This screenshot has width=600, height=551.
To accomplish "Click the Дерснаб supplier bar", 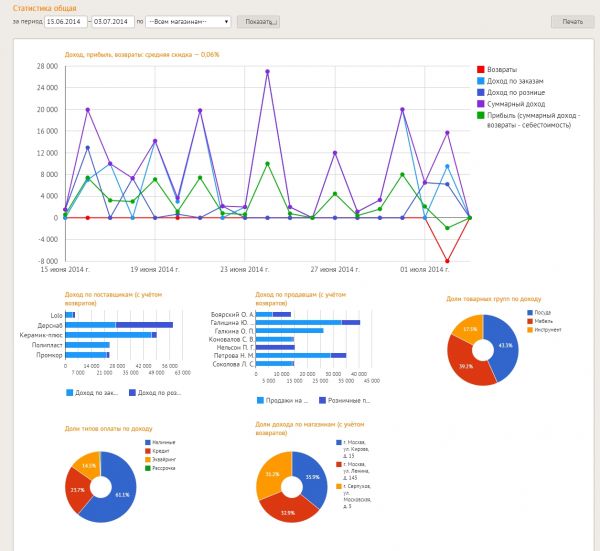I will (120, 325).
